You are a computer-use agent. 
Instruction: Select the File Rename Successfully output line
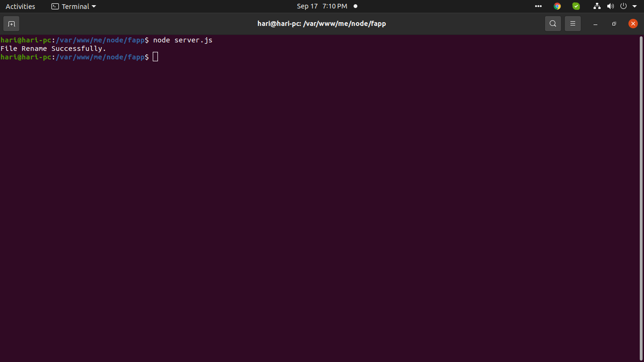pos(53,48)
